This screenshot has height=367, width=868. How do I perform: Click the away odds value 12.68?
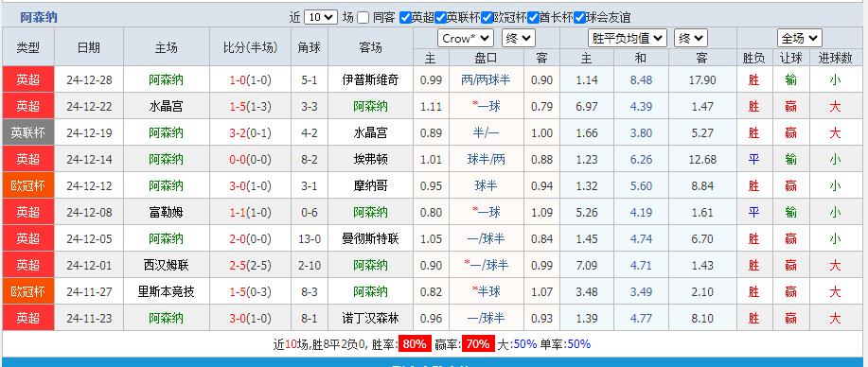pyautogui.click(x=702, y=160)
